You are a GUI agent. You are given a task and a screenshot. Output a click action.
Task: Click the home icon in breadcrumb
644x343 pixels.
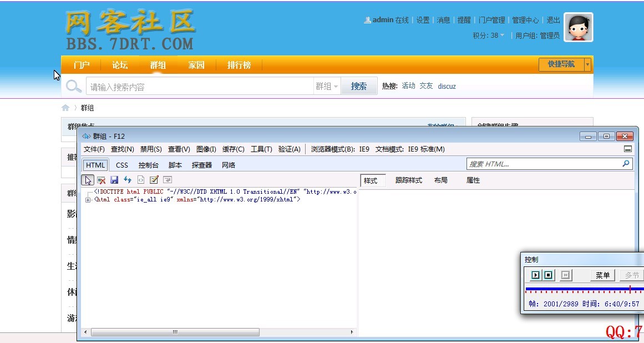pos(65,108)
